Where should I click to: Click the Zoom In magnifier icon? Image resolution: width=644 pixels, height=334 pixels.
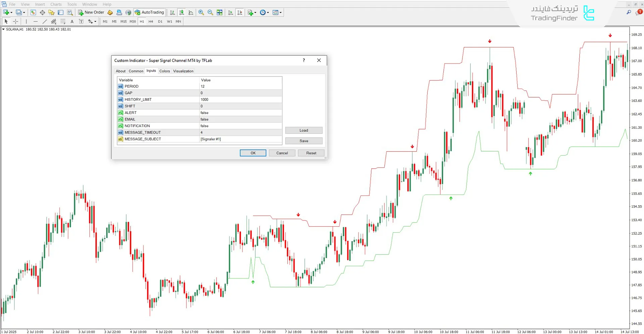pyautogui.click(x=201, y=12)
